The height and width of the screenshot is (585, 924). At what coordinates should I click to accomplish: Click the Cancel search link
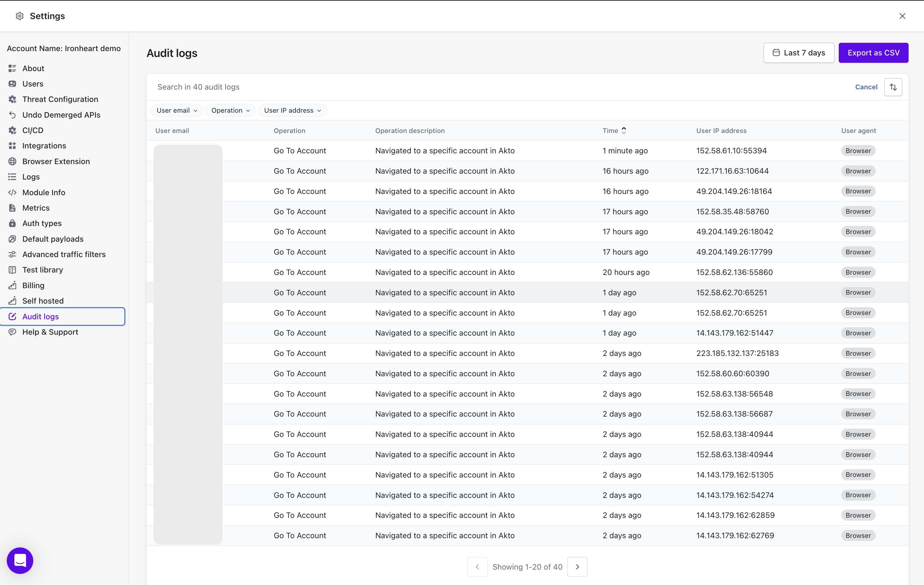[866, 87]
